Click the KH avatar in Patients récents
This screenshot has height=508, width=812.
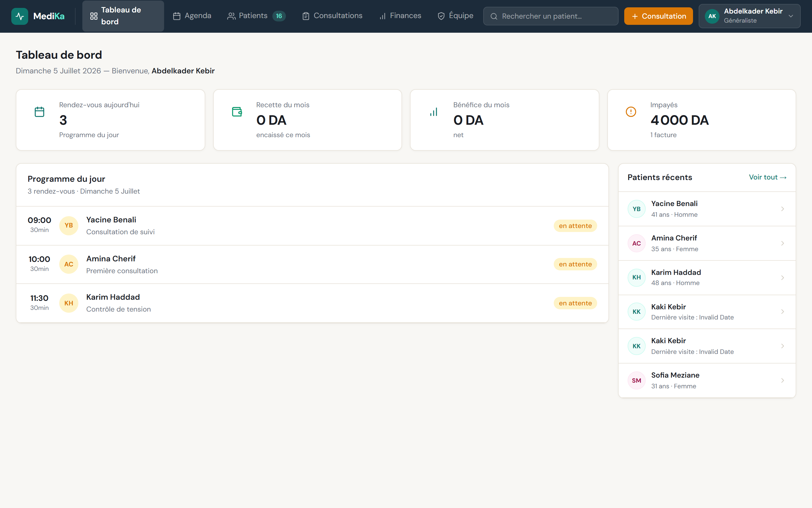637,277
